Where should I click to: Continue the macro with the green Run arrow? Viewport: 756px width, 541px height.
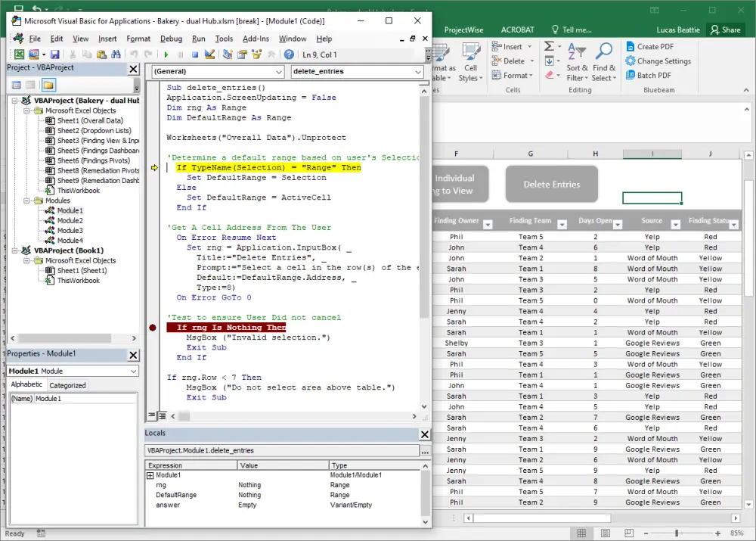166,54
